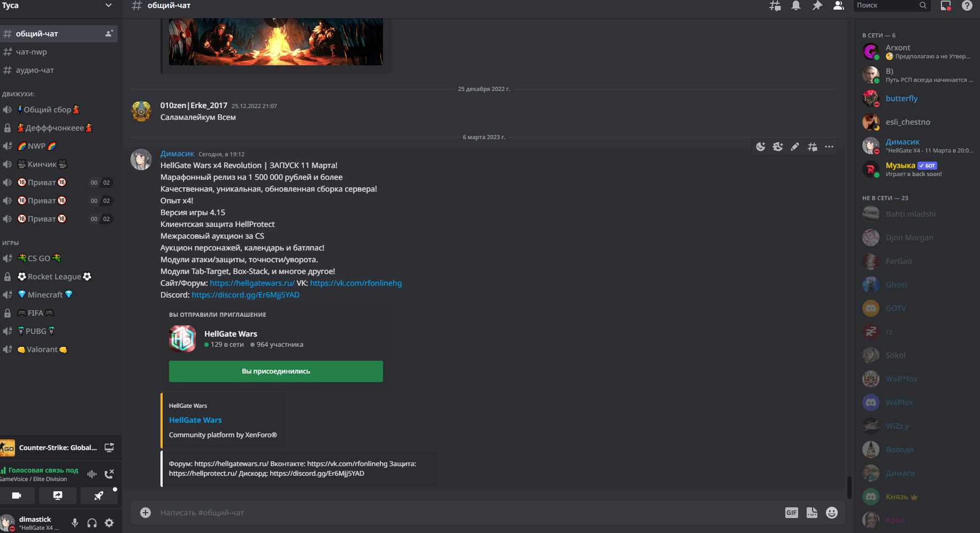
Task: Open the hellgatewars.ru site link
Action: [252, 283]
